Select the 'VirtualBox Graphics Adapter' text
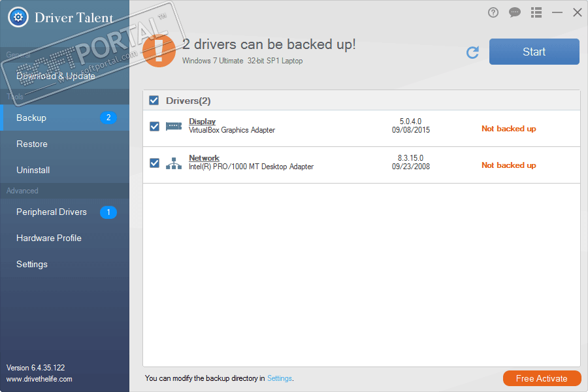This screenshot has width=588, height=392. pyautogui.click(x=232, y=130)
